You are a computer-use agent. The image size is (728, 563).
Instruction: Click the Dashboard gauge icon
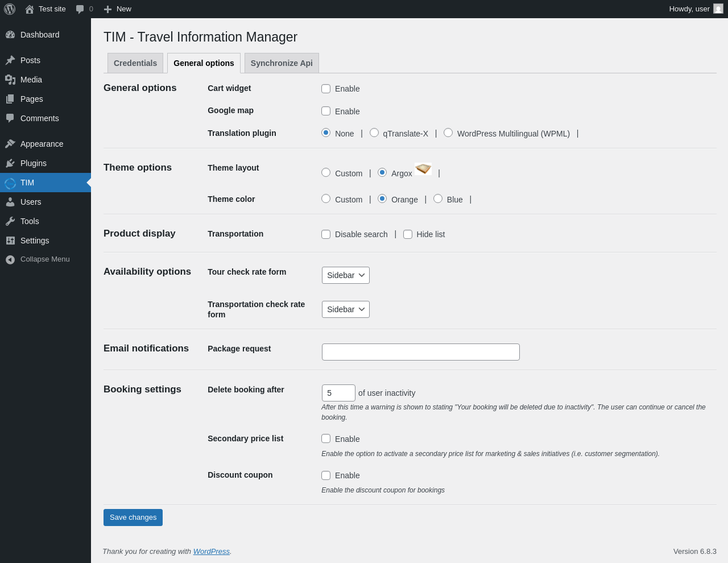[x=10, y=35]
